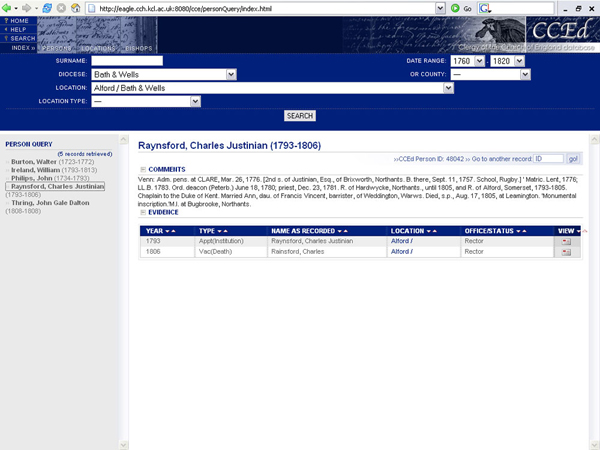Click the browser back arrow button
This screenshot has width=600, height=450.
[x=8, y=8]
